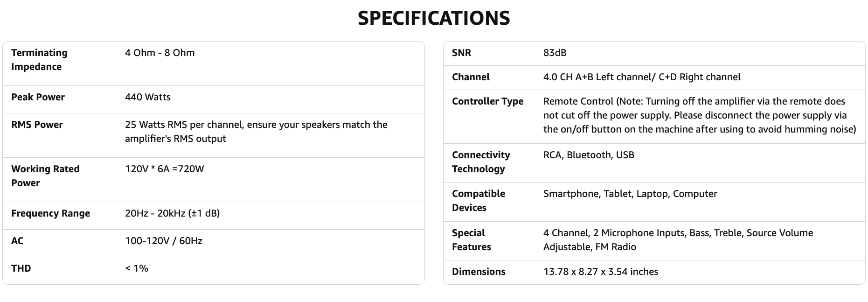The image size is (868, 302).
Task: Click the Peak Power label
Action: pyautogui.click(x=38, y=97)
